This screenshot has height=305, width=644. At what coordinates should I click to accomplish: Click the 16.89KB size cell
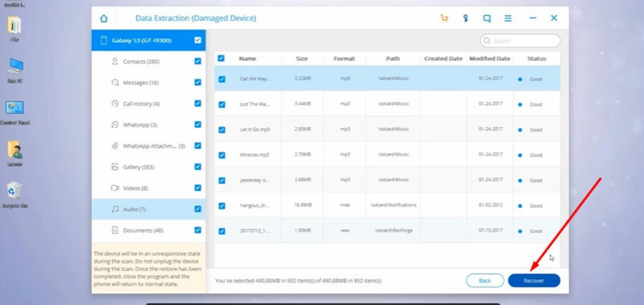click(302, 205)
